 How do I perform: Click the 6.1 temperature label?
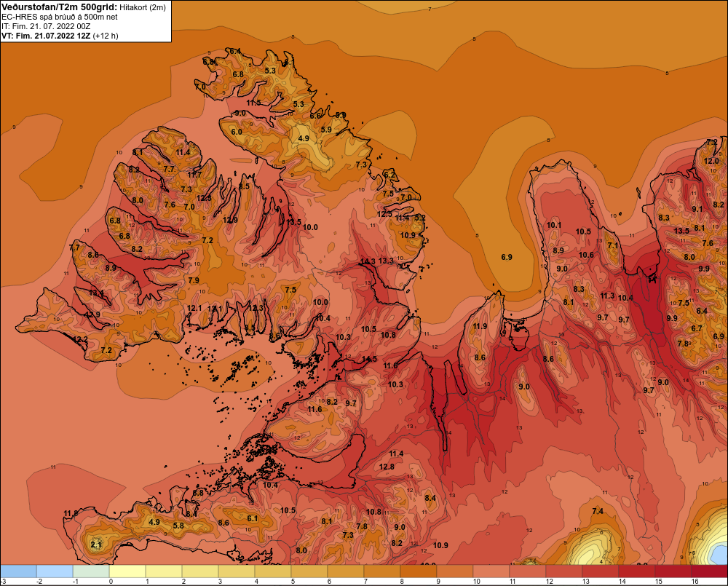pos(252,518)
